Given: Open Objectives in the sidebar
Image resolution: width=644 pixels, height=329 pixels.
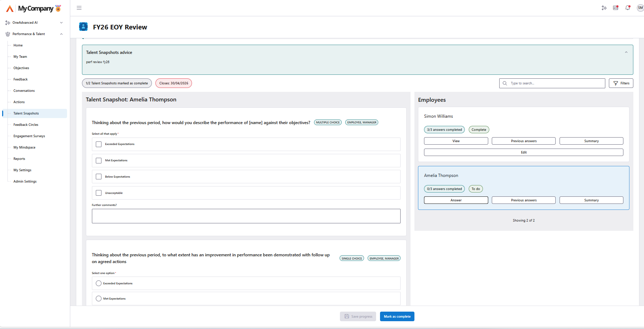Looking at the screenshot, I should 21,68.
